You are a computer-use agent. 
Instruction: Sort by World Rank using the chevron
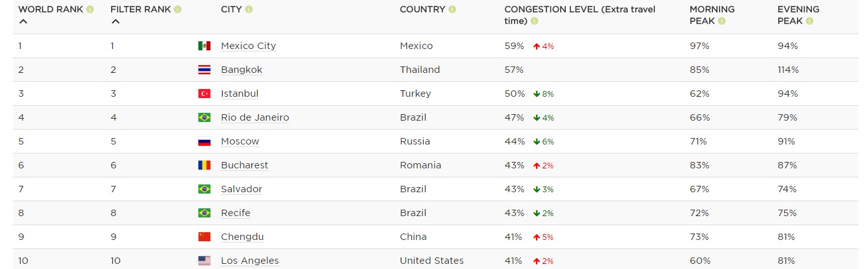(23, 21)
